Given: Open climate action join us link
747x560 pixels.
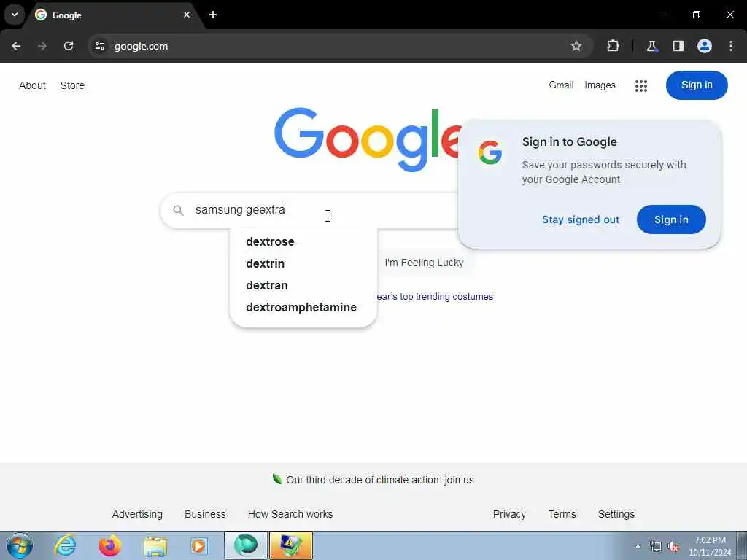Looking at the screenshot, I should click(x=379, y=480).
